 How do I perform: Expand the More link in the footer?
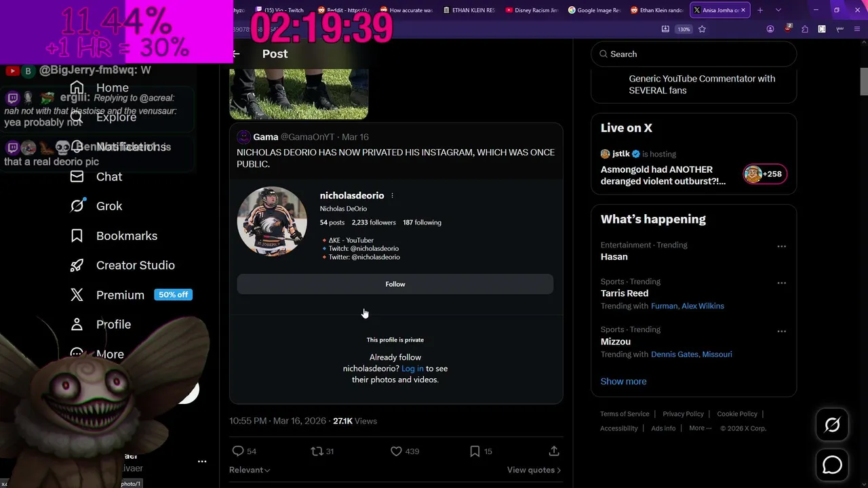point(701,428)
